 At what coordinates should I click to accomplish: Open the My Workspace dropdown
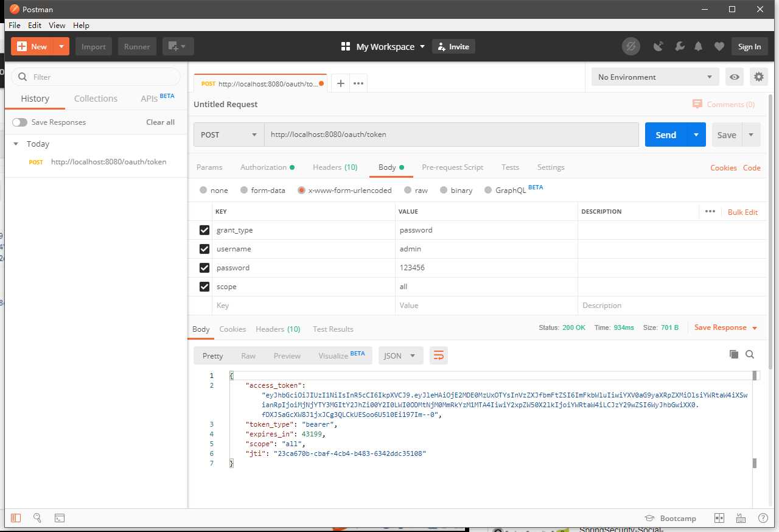click(383, 46)
